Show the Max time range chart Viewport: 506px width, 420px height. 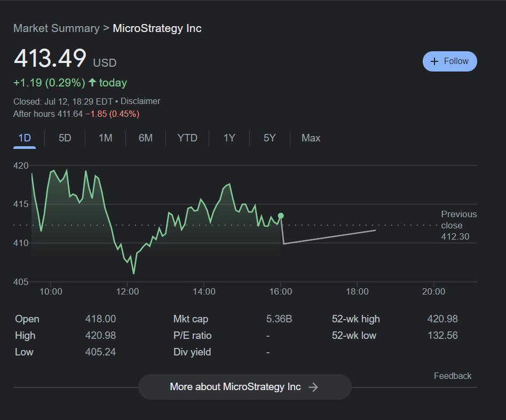[311, 138]
